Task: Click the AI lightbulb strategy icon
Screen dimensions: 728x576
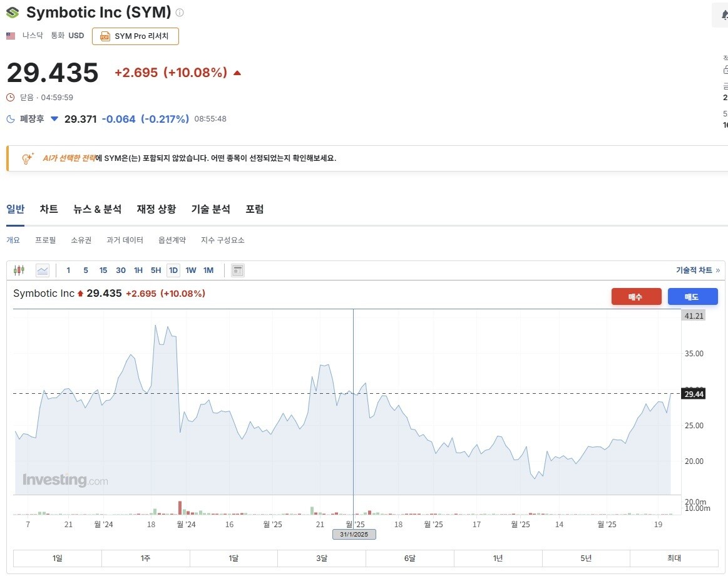Action: coord(28,158)
